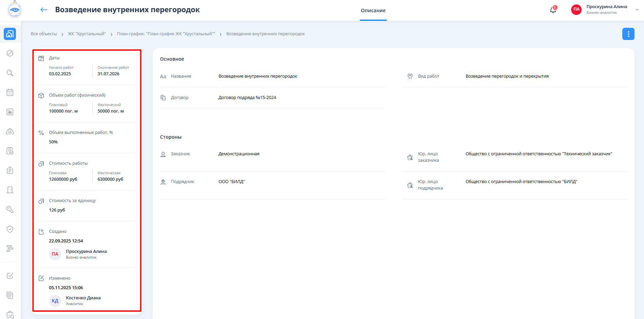Open the План-график breadcrumb link
644x319 pixels.
(166, 34)
